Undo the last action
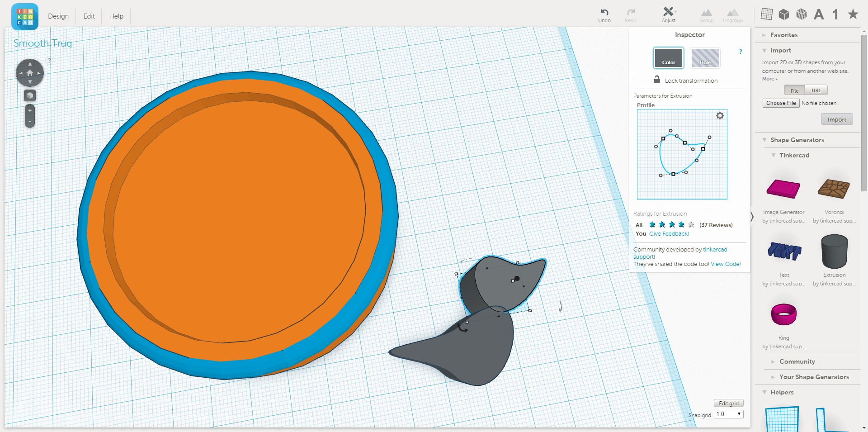 tap(604, 15)
